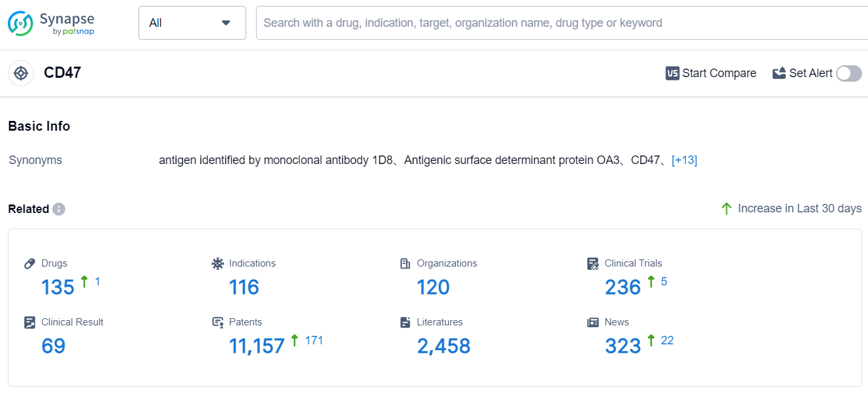Click the Indications virus icon
The width and height of the screenshot is (868, 394).
[217, 263]
